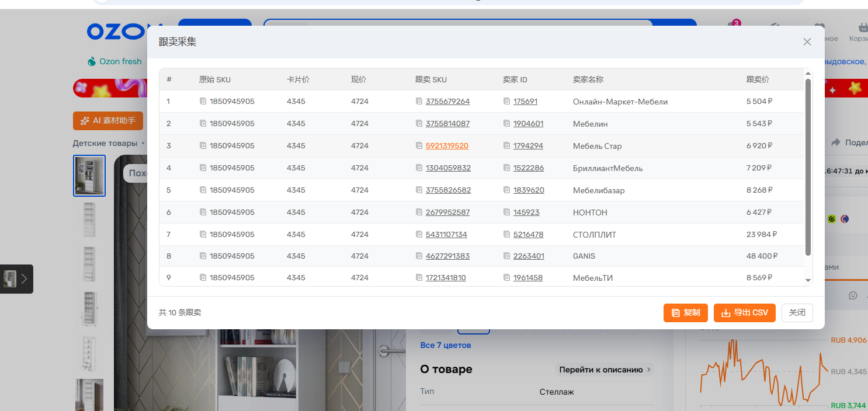Click copy icon beside 跟卖 SKU 3755826582
This screenshot has width=868, height=411.
point(419,190)
